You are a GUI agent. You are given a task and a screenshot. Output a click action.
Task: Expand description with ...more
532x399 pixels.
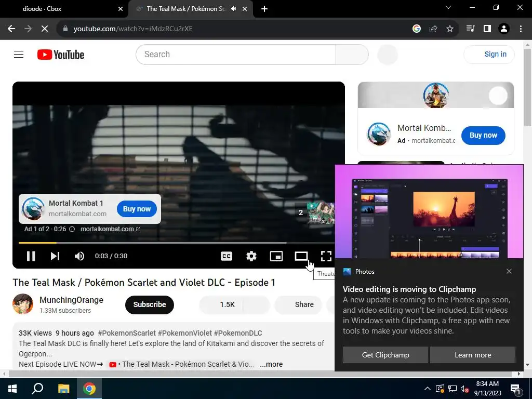[271, 364]
